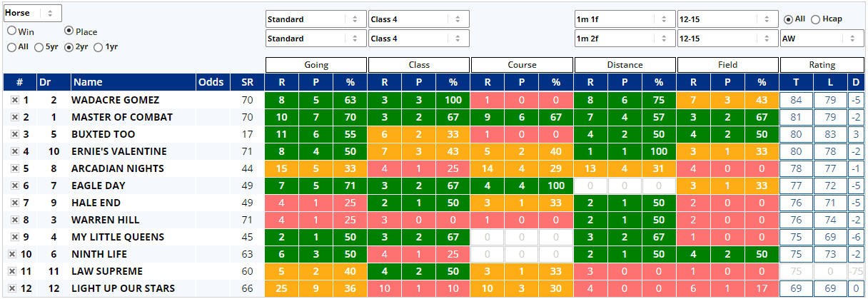Viewport: 868px width, 299px height.
Task: Click the Course column group header
Action: point(522,65)
